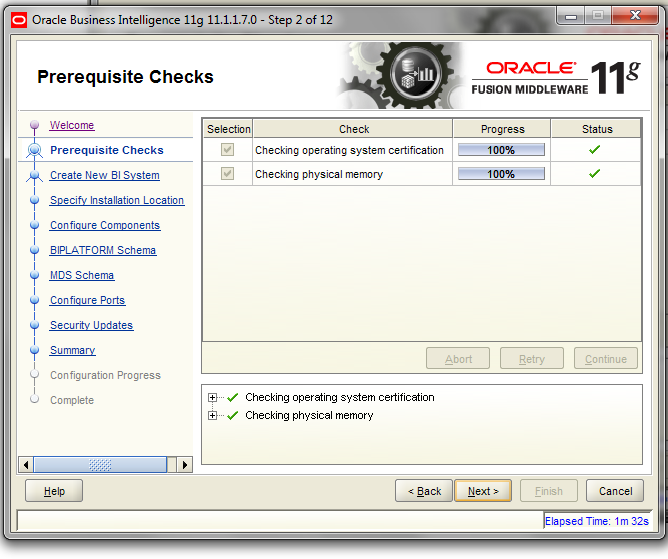
Task: Click the Complete step label
Action: 72,400
